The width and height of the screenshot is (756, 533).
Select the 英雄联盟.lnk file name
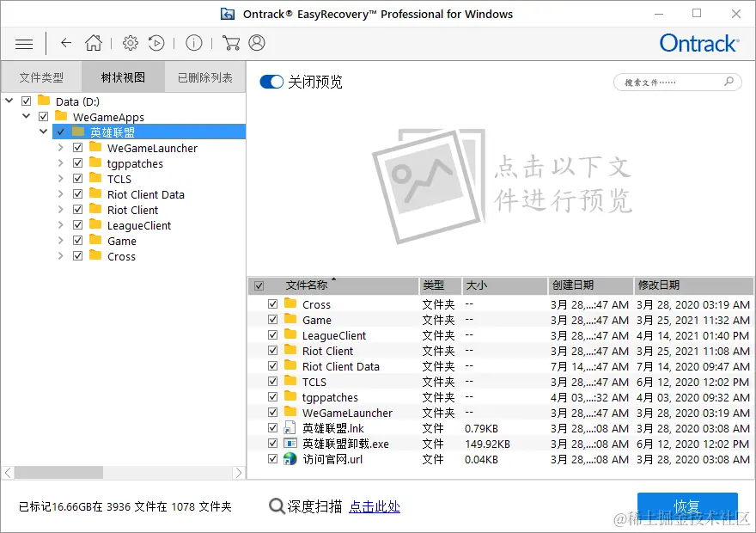point(332,428)
